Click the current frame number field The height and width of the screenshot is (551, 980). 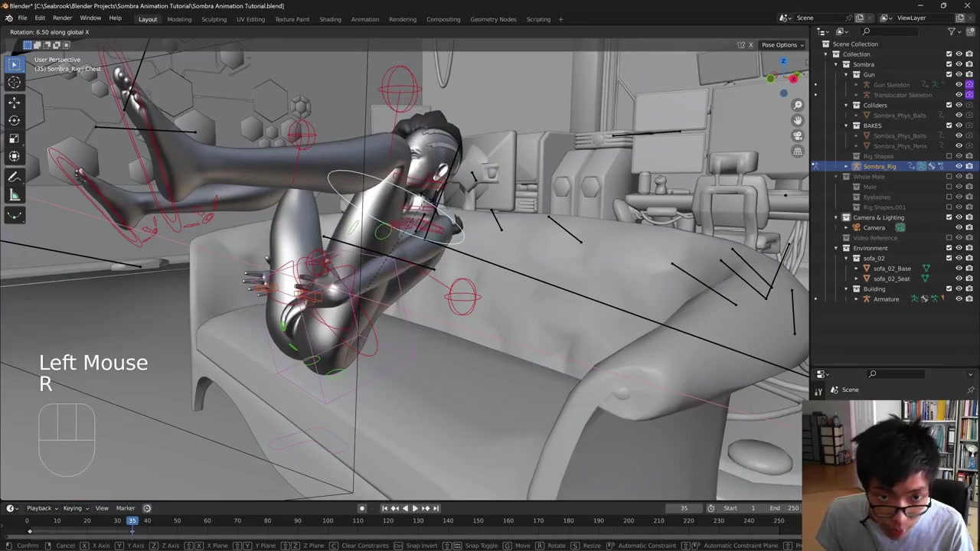(x=684, y=508)
